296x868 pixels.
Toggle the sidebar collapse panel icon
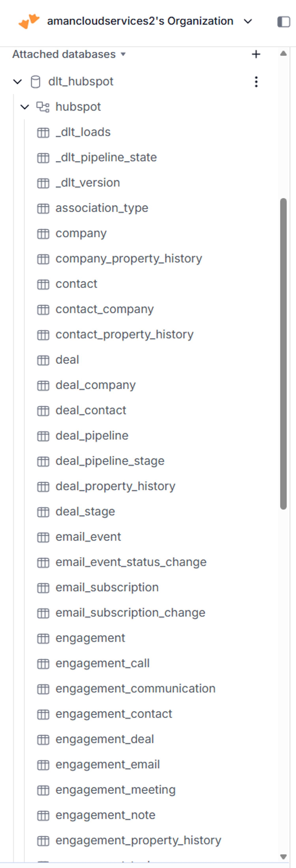tap(284, 21)
